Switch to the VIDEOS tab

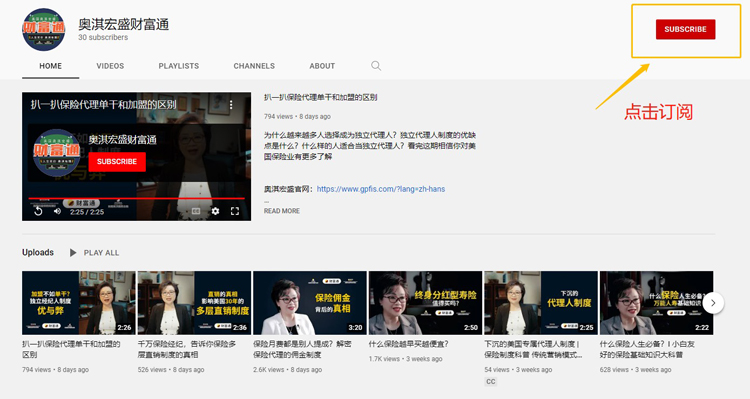pyautogui.click(x=110, y=66)
